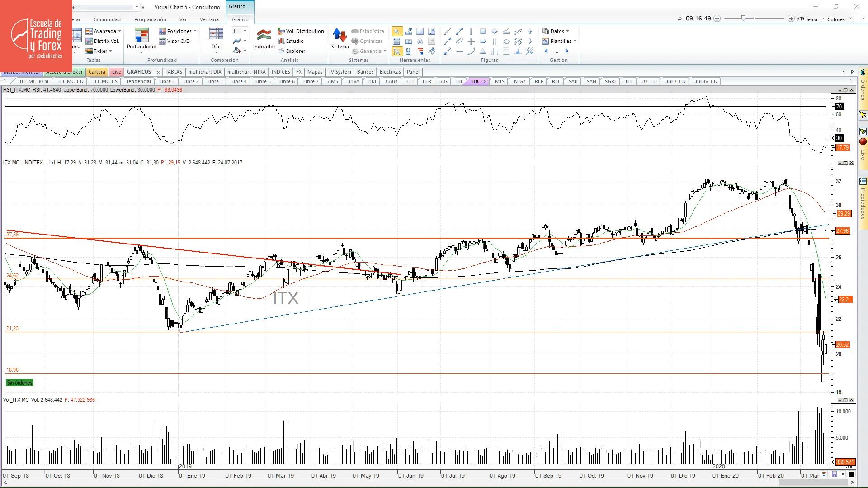The width and height of the screenshot is (868, 488).
Task: Select the arrow pointer tool
Action: click(396, 31)
